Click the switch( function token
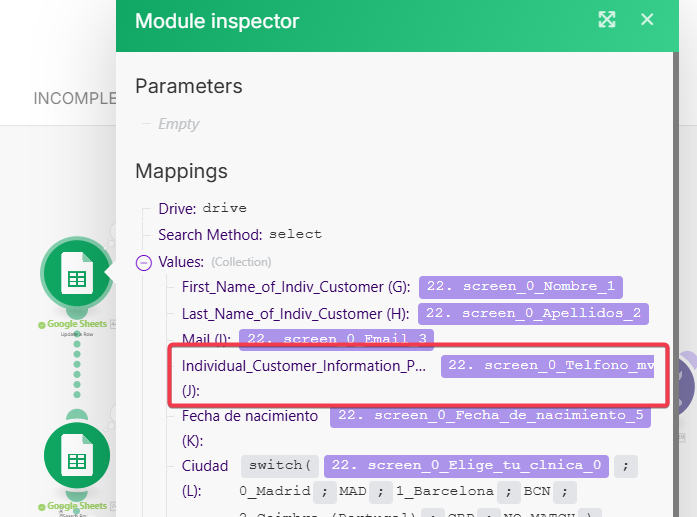 (x=279, y=466)
